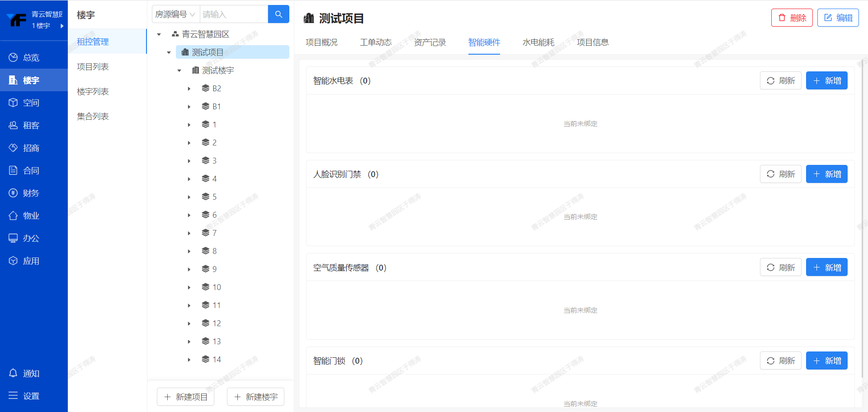Open 设置 settings menu icon

click(x=13, y=396)
